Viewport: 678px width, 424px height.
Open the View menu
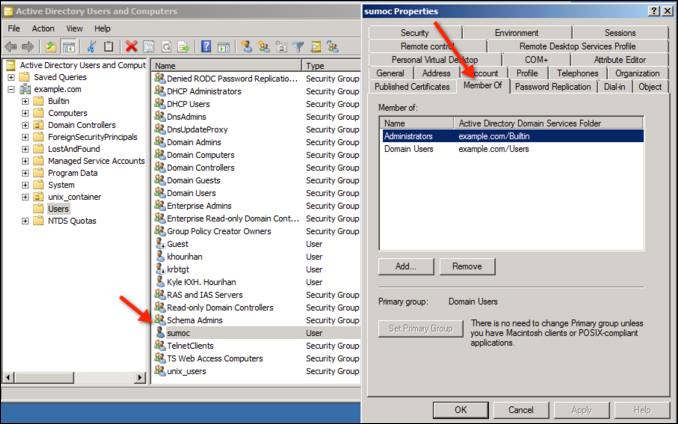(x=74, y=28)
